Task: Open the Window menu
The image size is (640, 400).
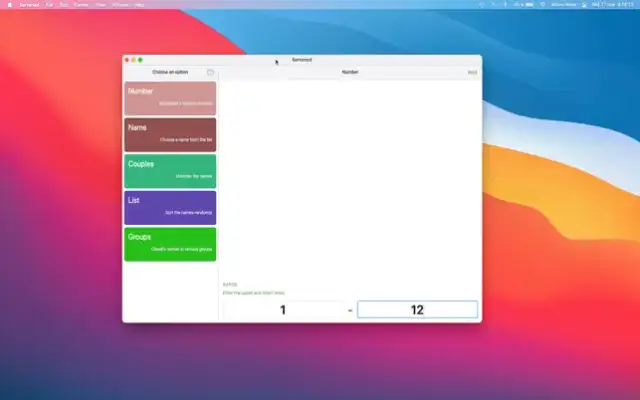Action: pyautogui.click(x=120, y=5)
